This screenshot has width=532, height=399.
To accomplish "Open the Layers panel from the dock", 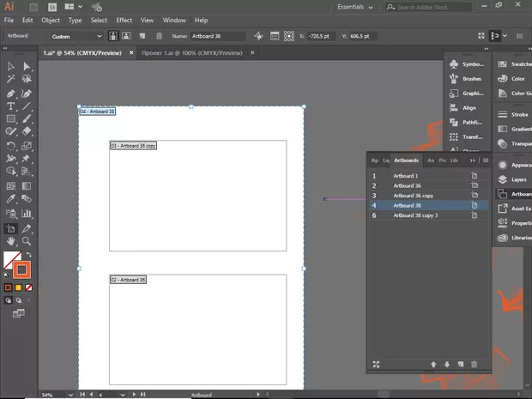I will tap(512, 179).
